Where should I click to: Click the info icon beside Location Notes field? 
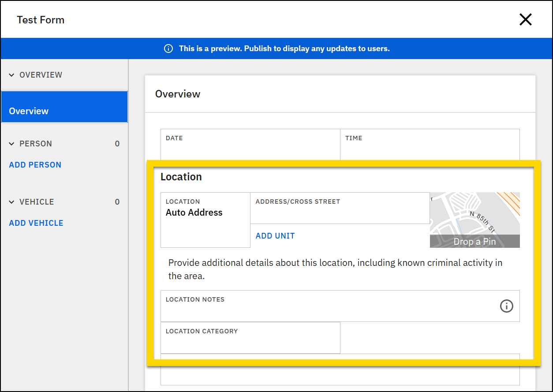pyautogui.click(x=506, y=306)
